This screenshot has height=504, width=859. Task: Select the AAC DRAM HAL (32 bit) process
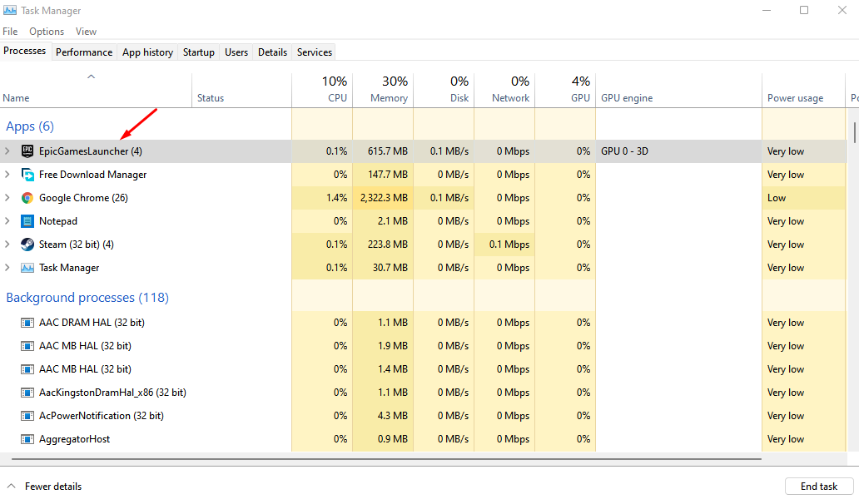(92, 323)
